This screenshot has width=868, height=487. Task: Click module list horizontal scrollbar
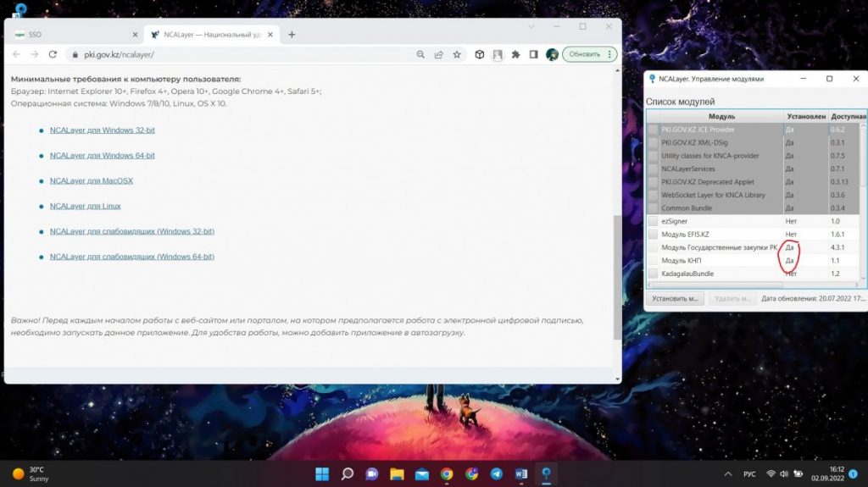click(x=717, y=285)
